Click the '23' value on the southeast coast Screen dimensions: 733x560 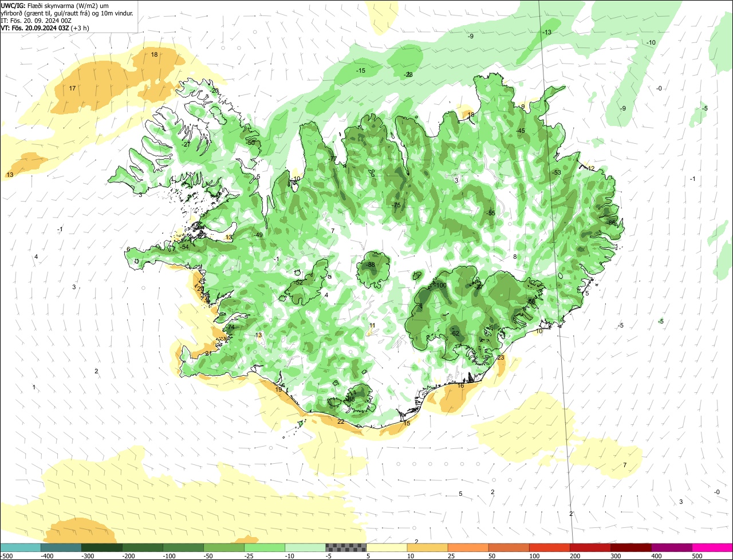click(x=501, y=357)
